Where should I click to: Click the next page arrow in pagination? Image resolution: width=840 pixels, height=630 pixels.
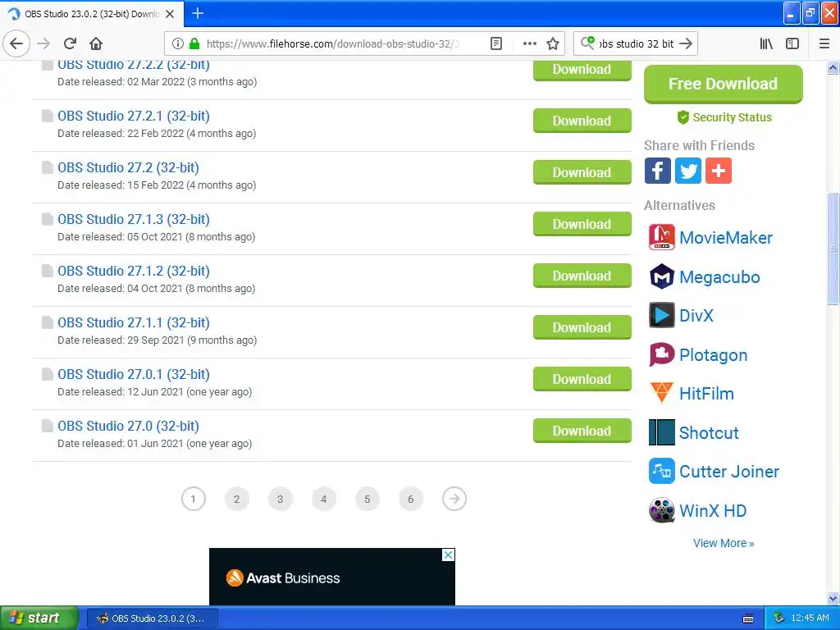click(454, 500)
